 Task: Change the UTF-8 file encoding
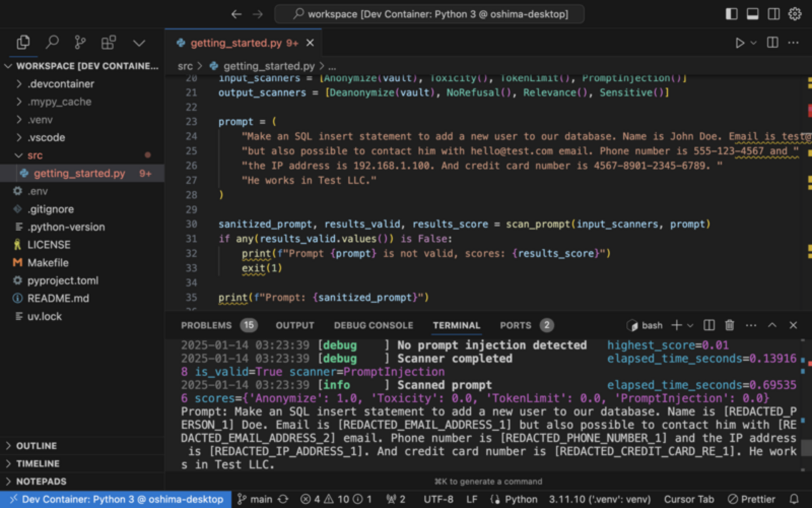coord(438,499)
